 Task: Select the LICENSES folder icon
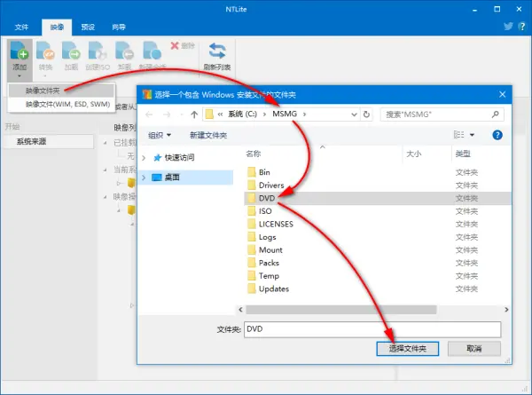click(252, 224)
